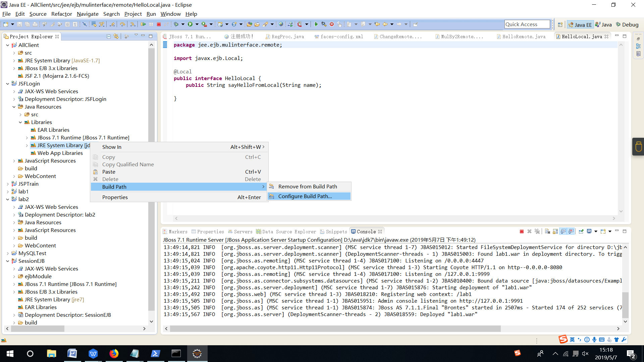Image resolution: width=644 pixels, height=362 pixels.
Task: Select Configure Build Path from submenu
Action: 305,196
